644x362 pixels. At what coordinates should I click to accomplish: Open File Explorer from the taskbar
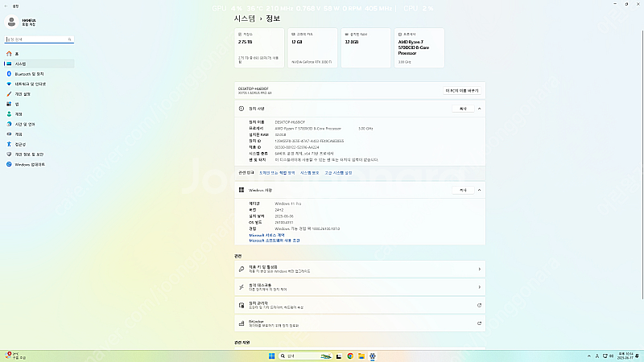click(361, 356)
